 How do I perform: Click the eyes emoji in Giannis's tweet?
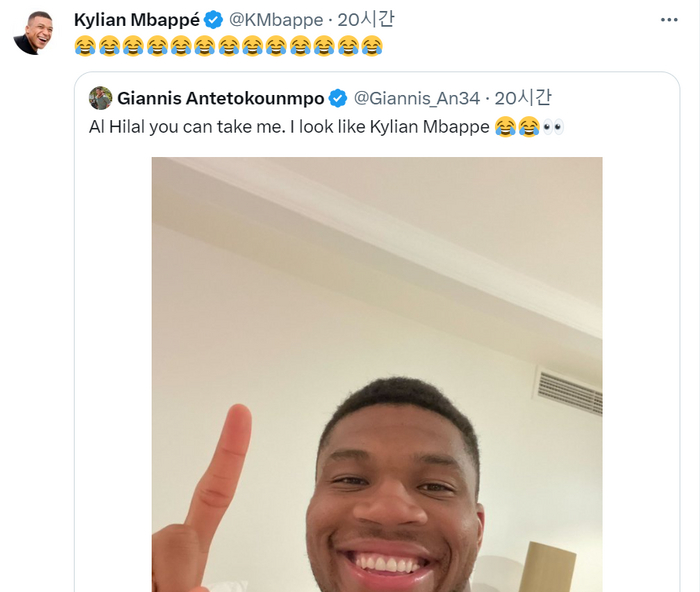553,126
